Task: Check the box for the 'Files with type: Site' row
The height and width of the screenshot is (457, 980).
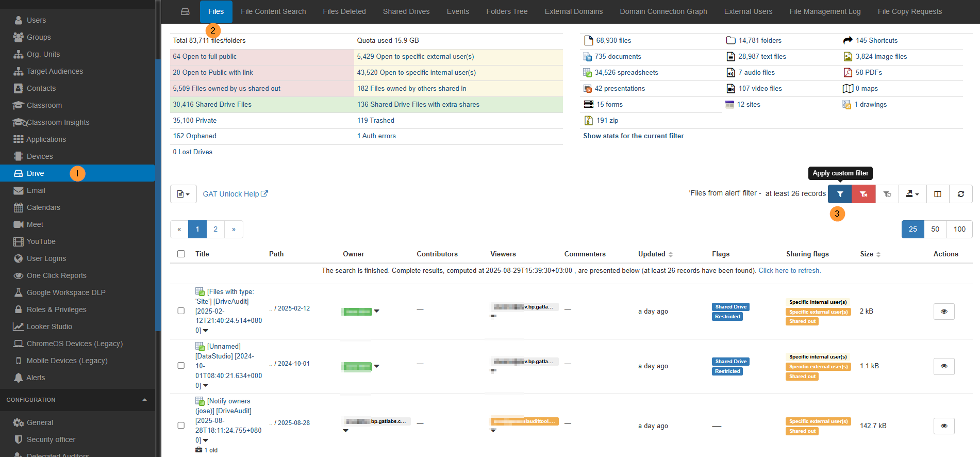Action: 181,311
